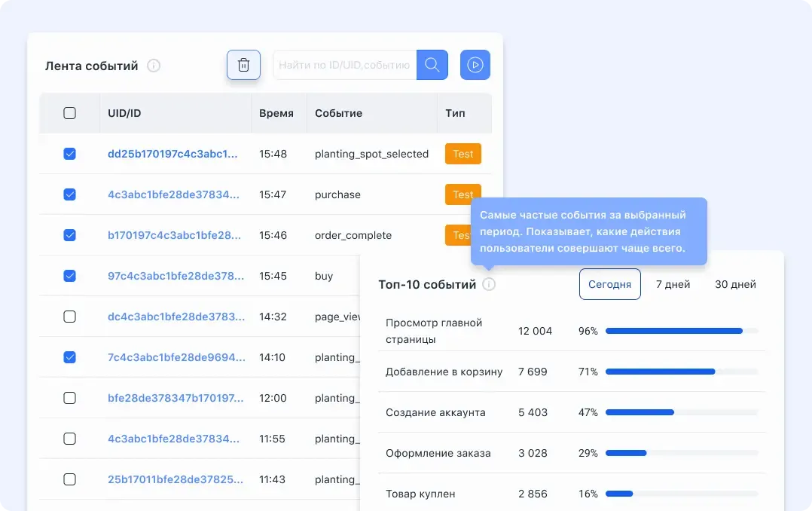Viewport: 812px width, 511px height.
Task: Click the blue play icon button
Action: pos(475,65)
